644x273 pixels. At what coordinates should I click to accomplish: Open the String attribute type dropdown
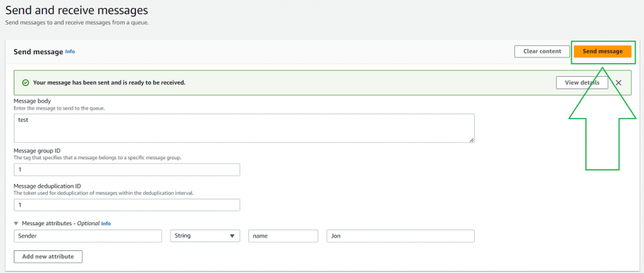pos(205,236)
